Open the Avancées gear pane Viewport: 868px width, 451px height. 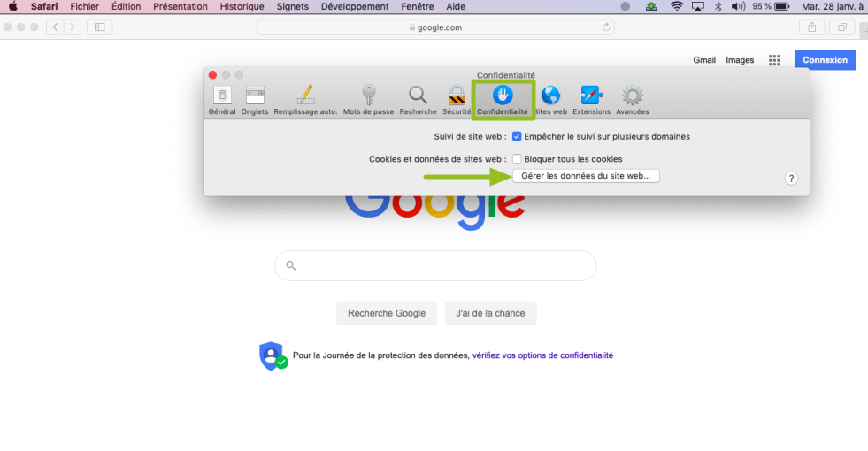click(632, 100)
